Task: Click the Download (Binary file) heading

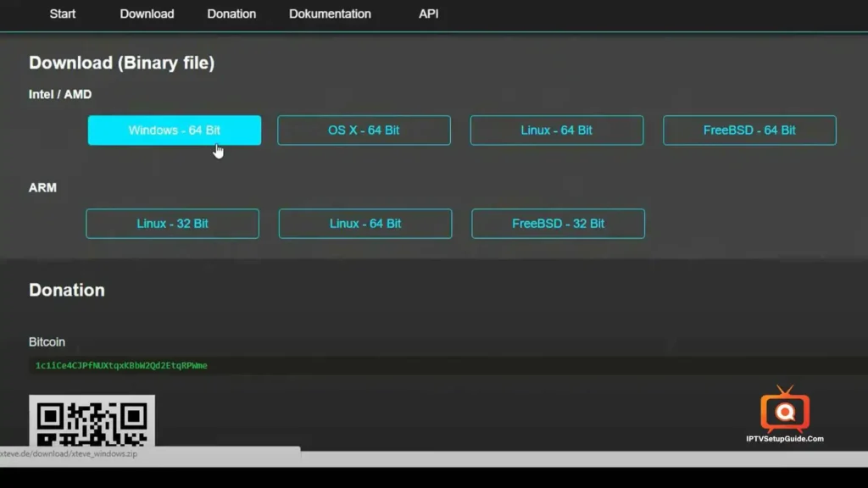Action: pos(121,63)
